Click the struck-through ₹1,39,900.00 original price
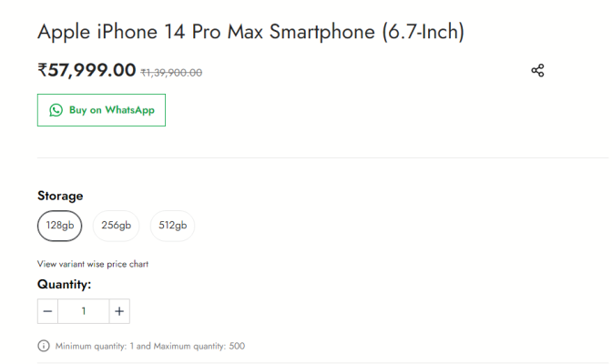The height and width of the screenshot is (364, 612). pos(171,73)
